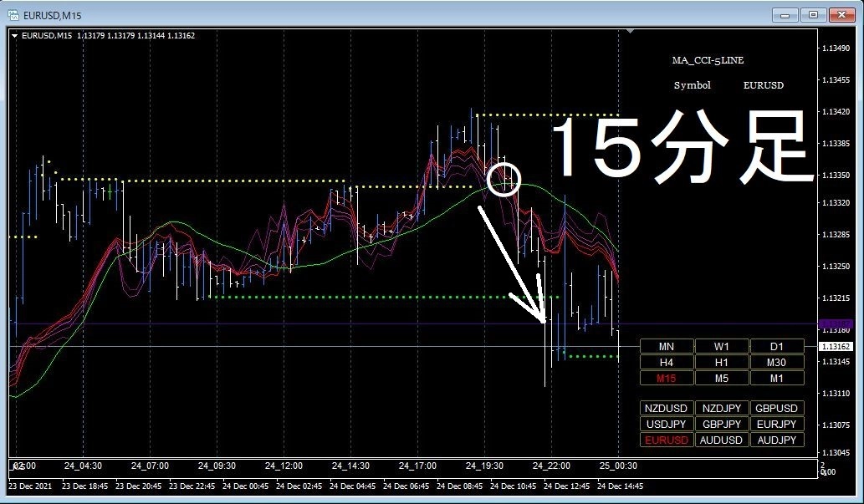
Task: Load the GBPJPY symbol
Action: pyautogui.click(x=721, y=424)
